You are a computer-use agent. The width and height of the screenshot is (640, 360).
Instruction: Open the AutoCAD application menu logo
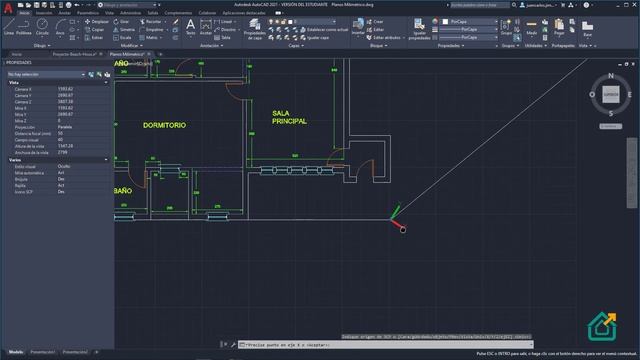[8, 8]
